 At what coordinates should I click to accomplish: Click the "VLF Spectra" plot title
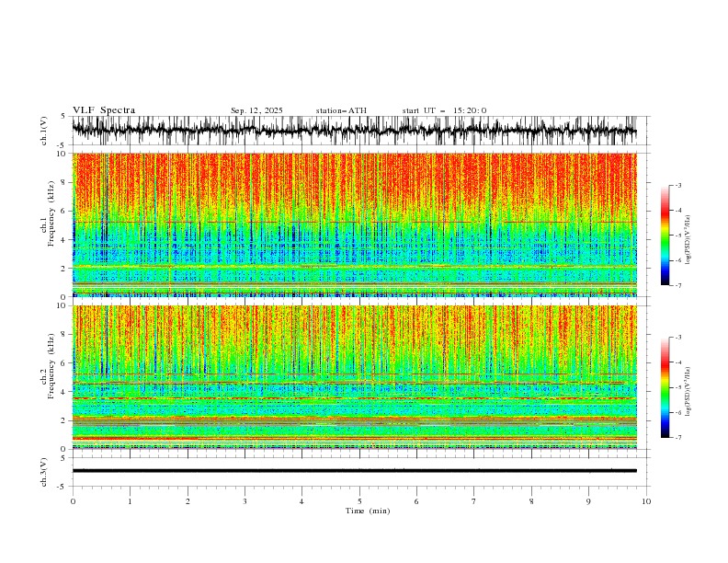(x=104, y=110)
